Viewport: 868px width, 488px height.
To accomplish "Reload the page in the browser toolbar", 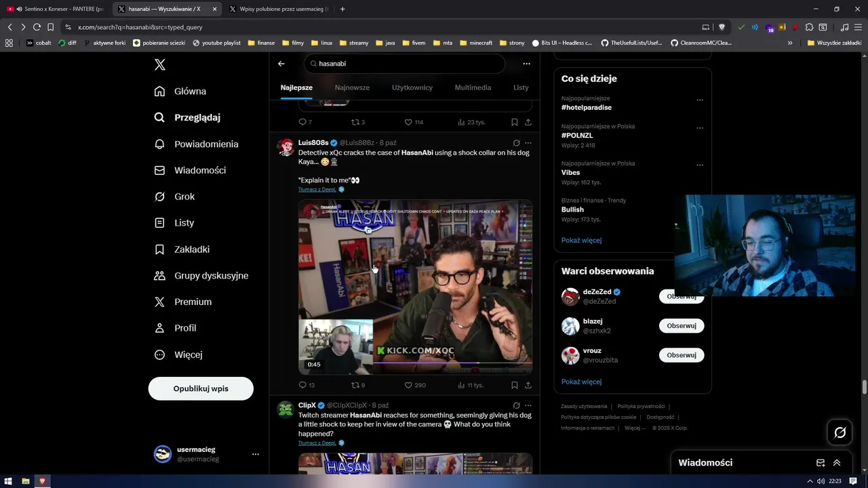I will [37, 27].
